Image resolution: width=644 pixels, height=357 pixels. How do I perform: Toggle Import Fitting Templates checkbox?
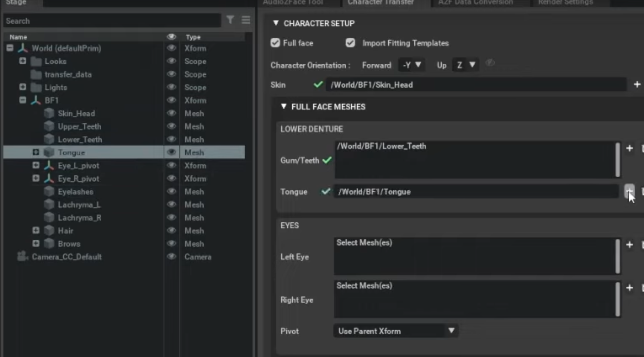coord(350,43)
